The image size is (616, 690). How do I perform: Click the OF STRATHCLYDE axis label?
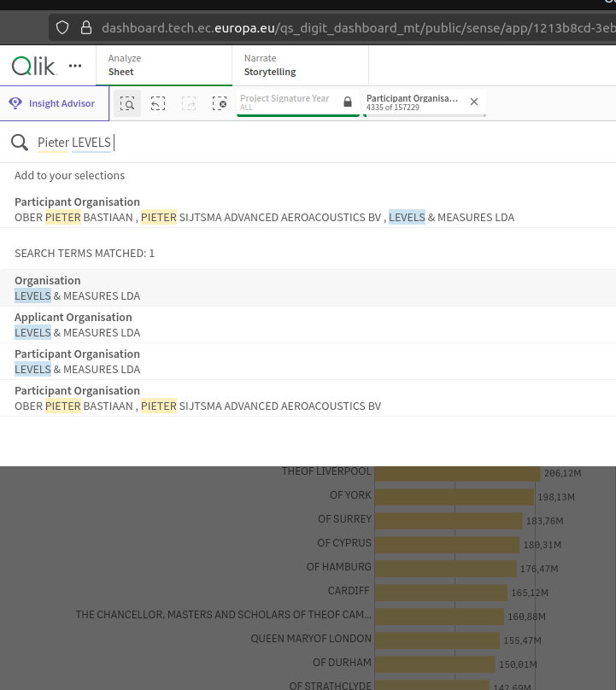(x=331, y=686)
